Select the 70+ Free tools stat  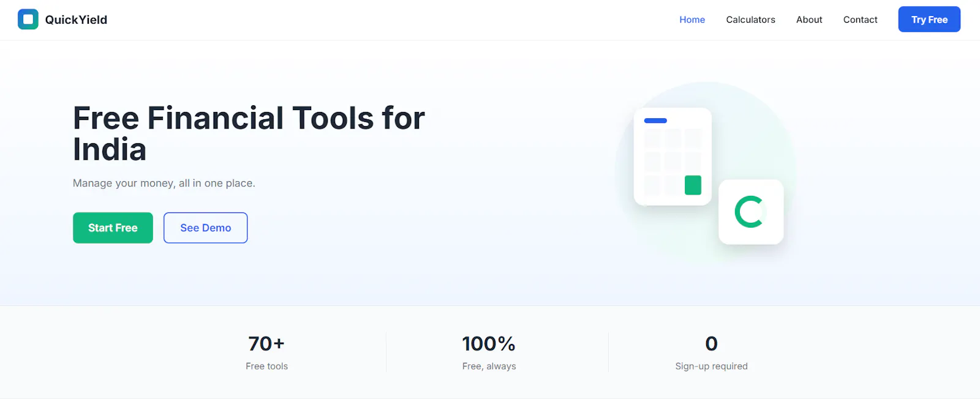pyautogui.click(x=266, y=353)
